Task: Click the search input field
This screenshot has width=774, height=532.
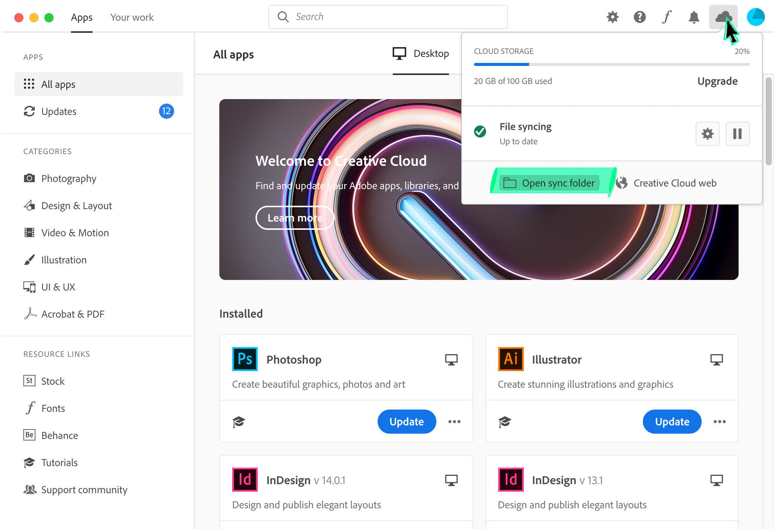Action: pos(388,17)
